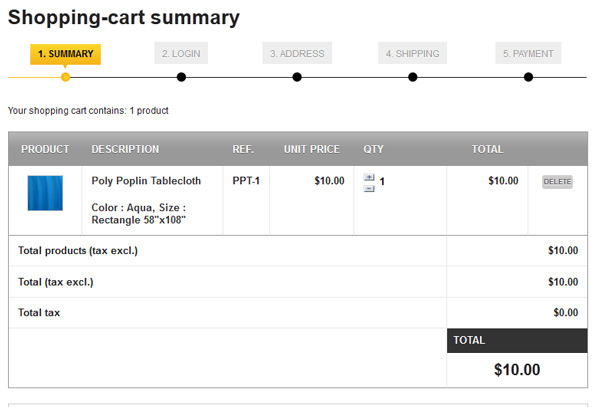Open the aqua tablecloth product thumbnail

tap(45, 193)
